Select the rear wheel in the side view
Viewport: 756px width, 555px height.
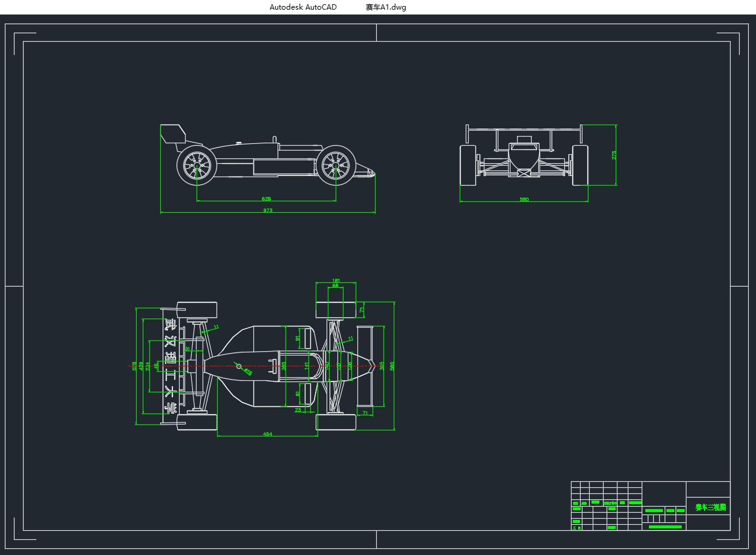(x=197, y=165)
